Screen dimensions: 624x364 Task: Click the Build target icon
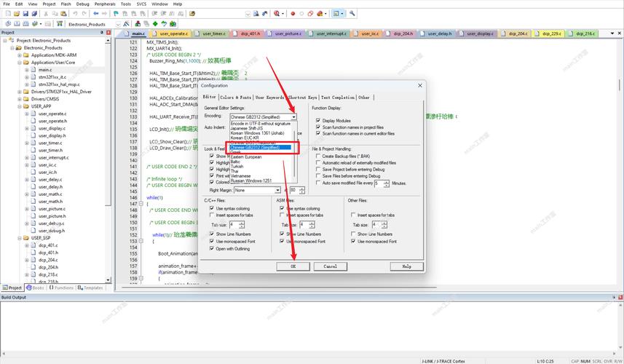(17, 24)
